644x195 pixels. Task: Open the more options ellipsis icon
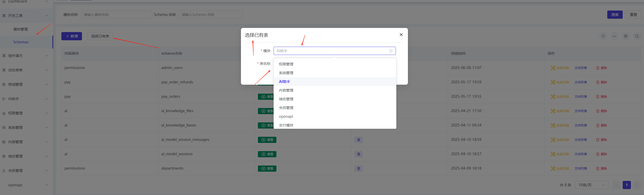[x=614, y=36]
